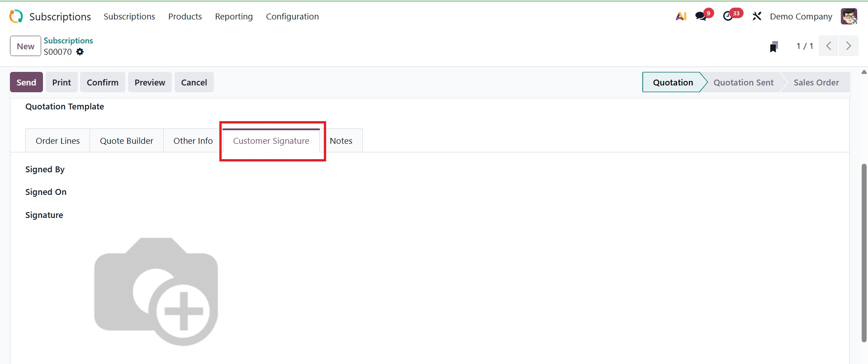The width and height of the screenshot is (868, 364).
Task: Click the Quotation Template label
Action: [65, 106]
